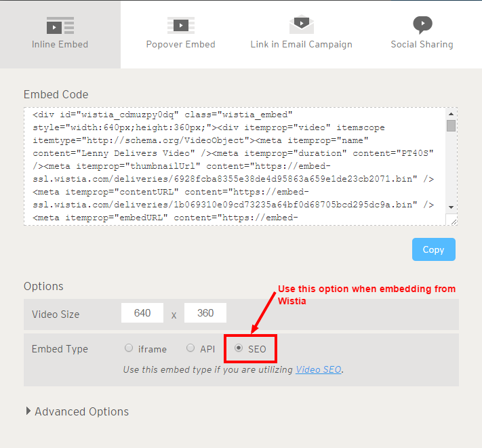Click embed code scrollbar up arrow
This screenshot has height=448, width=482.
pyautogui.click(x=451, y=114)
